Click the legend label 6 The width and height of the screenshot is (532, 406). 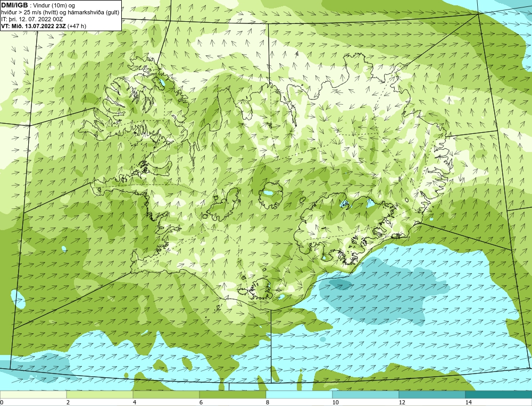pos(201,402)
